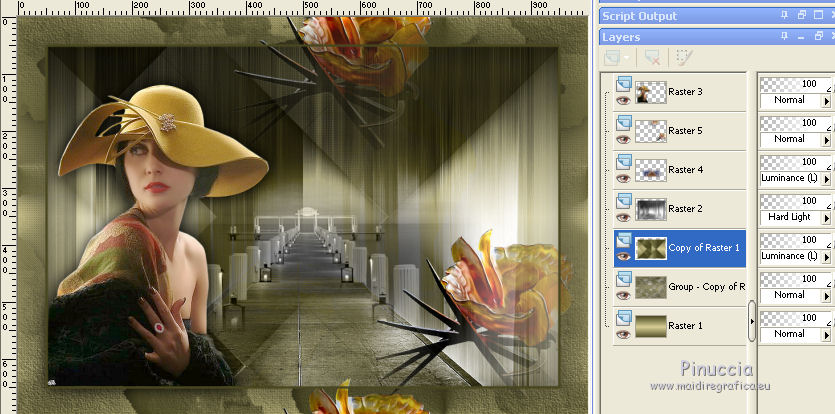Click the Raster 4 opacity slider

tap(795, 162)
